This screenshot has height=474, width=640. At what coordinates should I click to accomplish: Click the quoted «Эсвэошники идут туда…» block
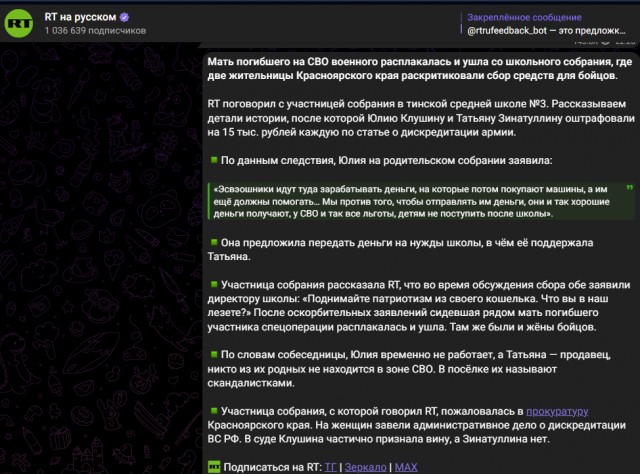[420, 201]
